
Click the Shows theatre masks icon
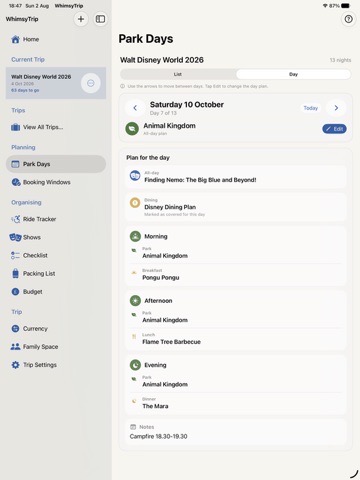coord(15,237)
